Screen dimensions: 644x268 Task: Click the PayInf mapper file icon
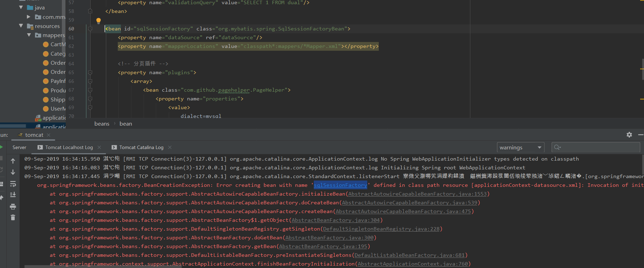coord(46,81)
